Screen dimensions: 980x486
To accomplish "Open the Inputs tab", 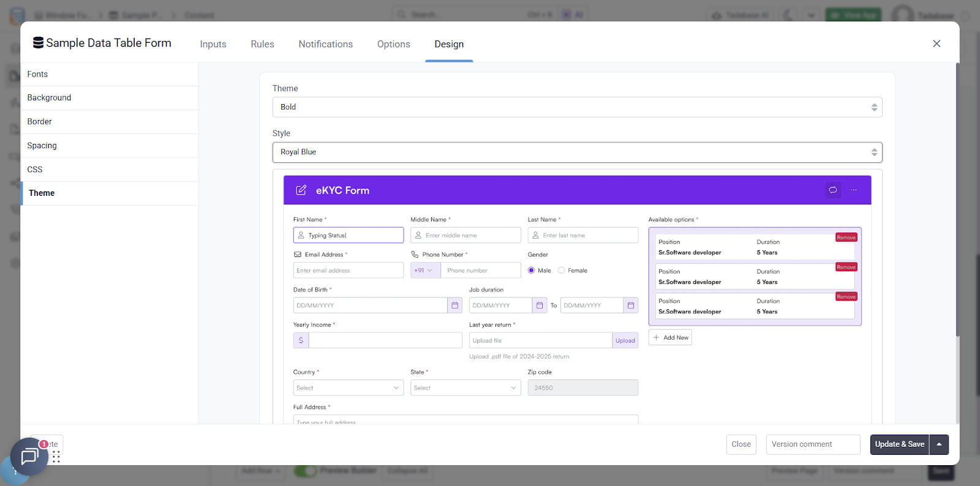I will 213,44.
